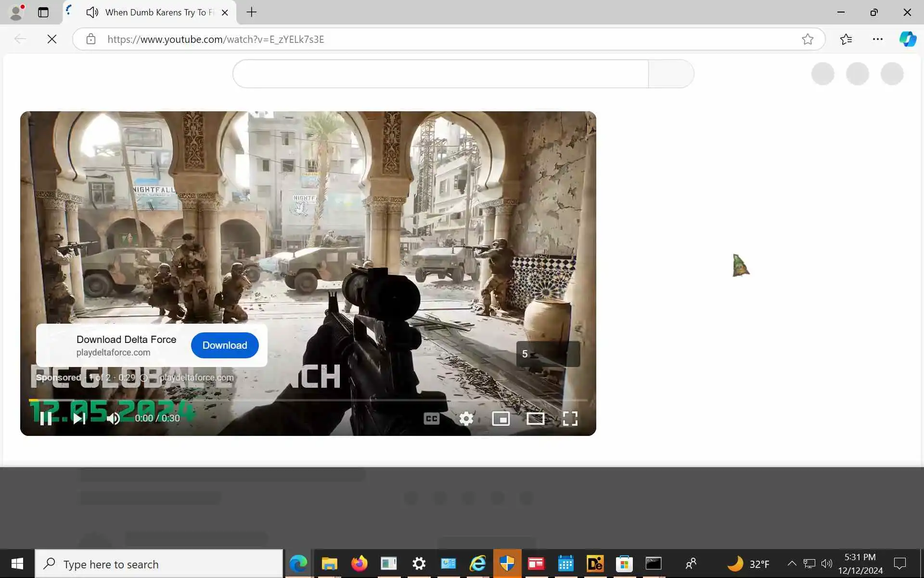This screenshot has width=924, height=578.
Task: Open Edge Settings and more menu
Action: [x=877, y=39]
